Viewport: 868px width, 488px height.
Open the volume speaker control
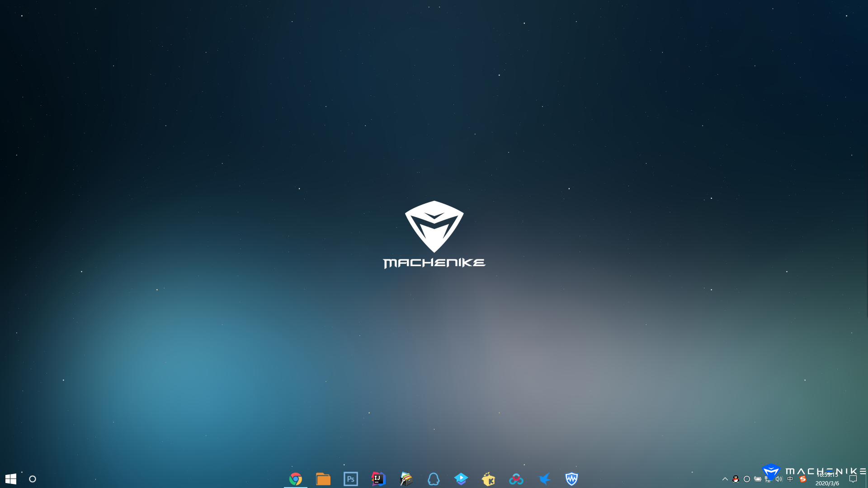779,479
